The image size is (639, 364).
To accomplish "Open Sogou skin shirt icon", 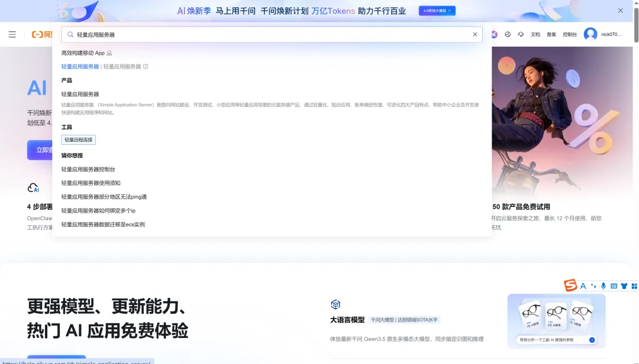I will (624, 286).
